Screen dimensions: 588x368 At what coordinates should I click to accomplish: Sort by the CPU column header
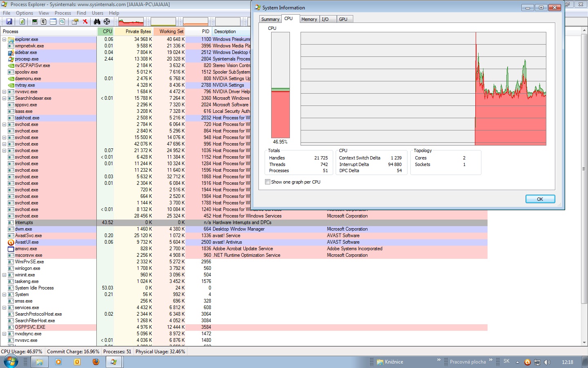106,31
